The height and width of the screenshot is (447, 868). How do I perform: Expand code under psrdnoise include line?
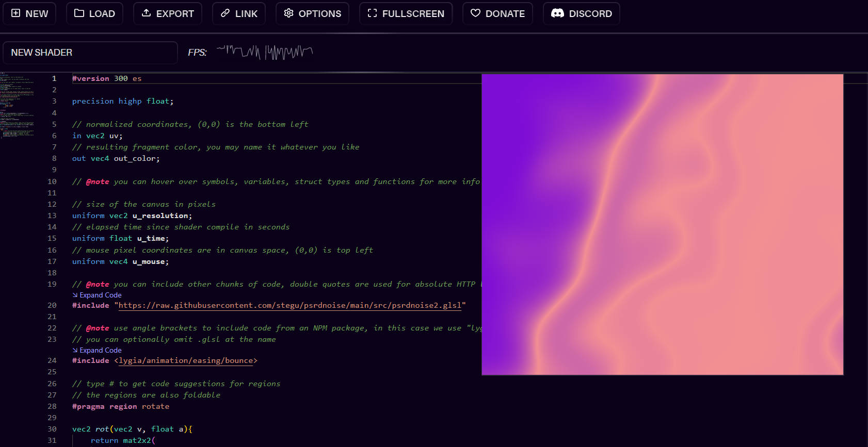(x=97, y=295)
